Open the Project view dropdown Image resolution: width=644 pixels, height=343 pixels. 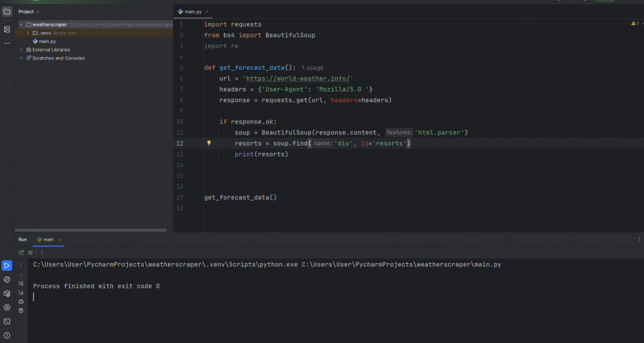(x=29, y=12)
